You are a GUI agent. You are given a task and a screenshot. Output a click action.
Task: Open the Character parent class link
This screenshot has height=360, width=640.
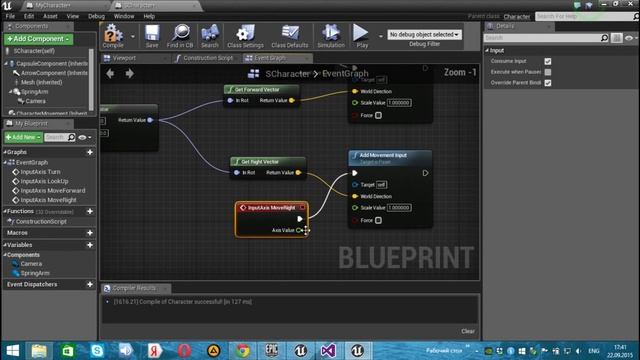click(x=516, y=17)
